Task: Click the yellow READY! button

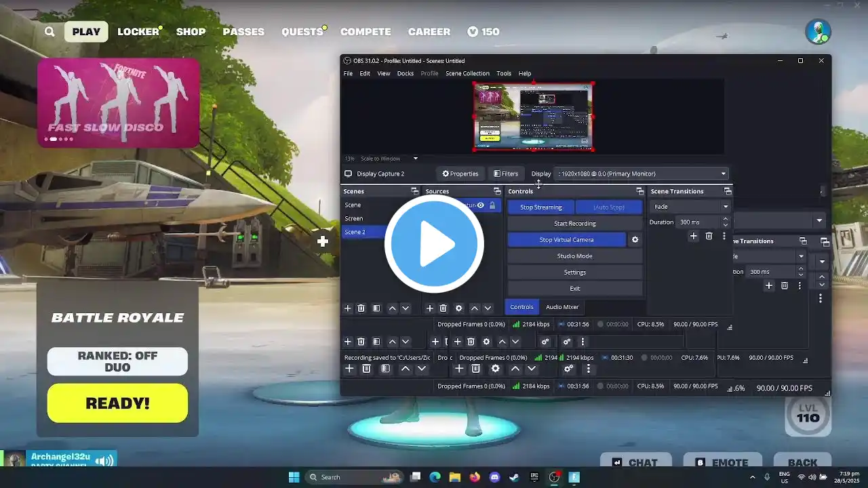Action: point(117,403)
